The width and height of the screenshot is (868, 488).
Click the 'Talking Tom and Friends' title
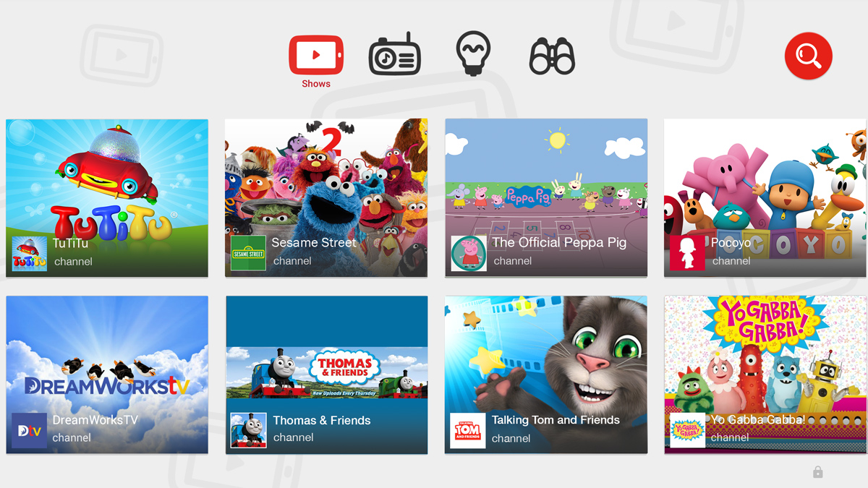pyautogui.click(x=556, y=420)
